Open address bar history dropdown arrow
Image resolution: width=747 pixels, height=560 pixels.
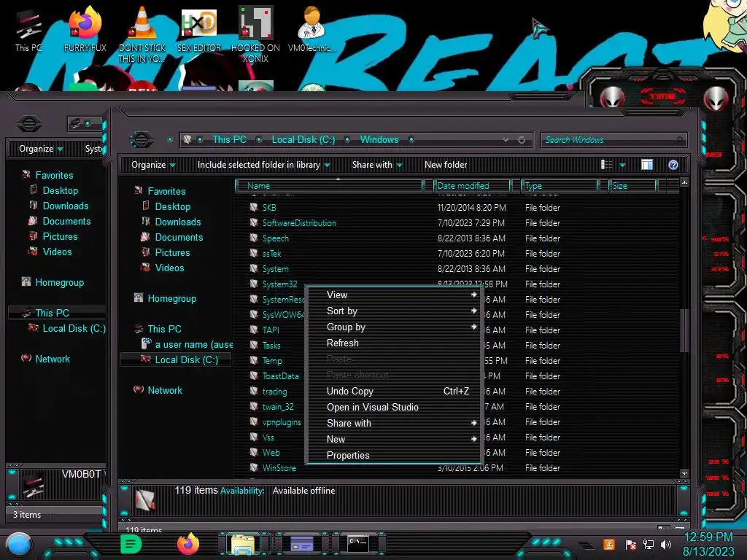tap(506, 140)
